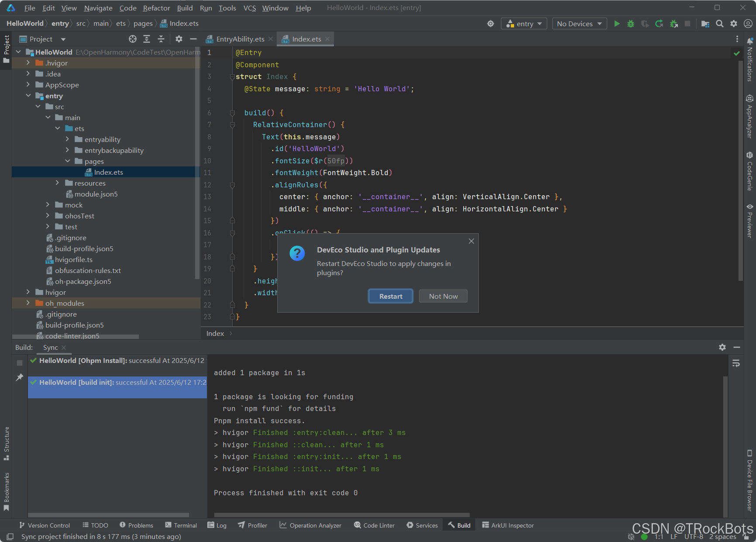
Task: Minimize the Build tool window
Action: click(737, 347)
